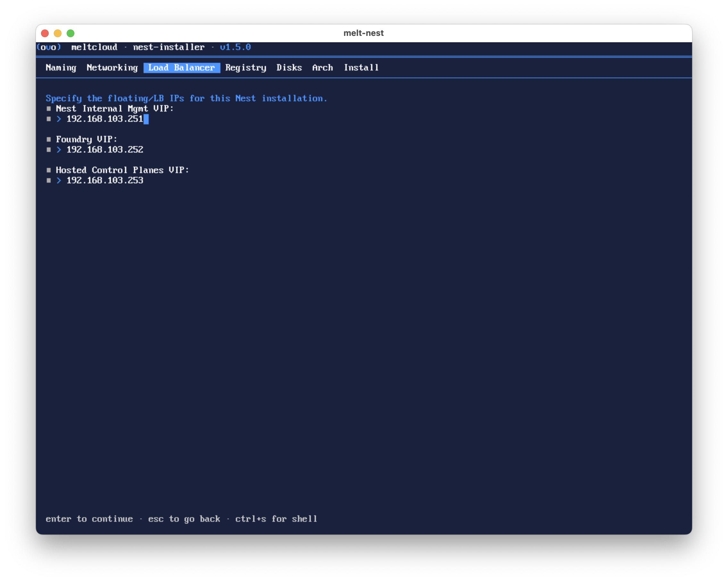Screen dimensions: 728x582
Task: Click the 'nest-installer' header text
Action: 169,47
